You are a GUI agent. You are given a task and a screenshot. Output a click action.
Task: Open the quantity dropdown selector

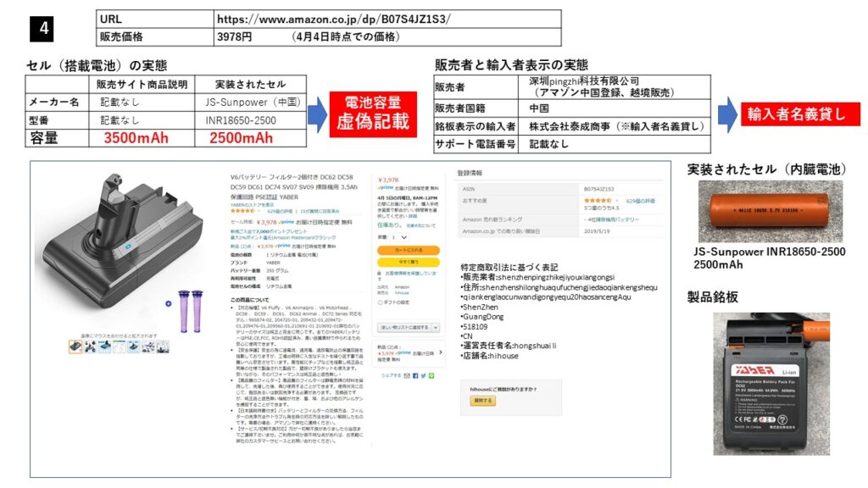click(x=398, y=238)
